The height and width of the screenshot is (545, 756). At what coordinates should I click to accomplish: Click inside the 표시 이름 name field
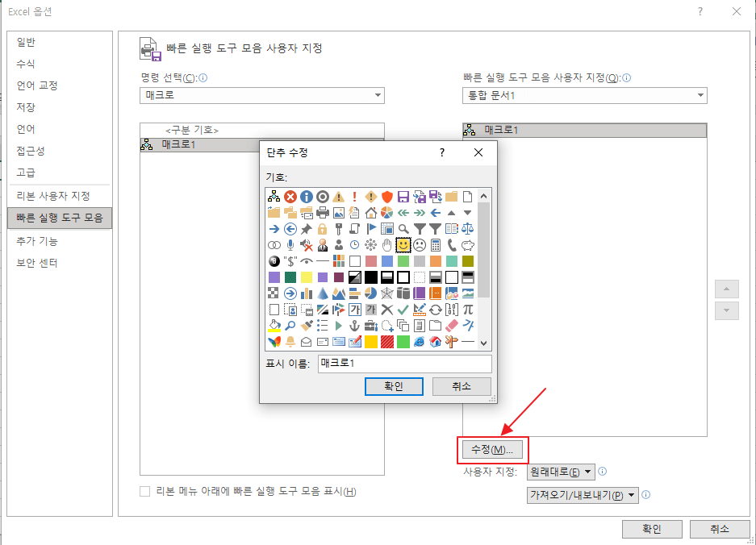pos(403,364)
